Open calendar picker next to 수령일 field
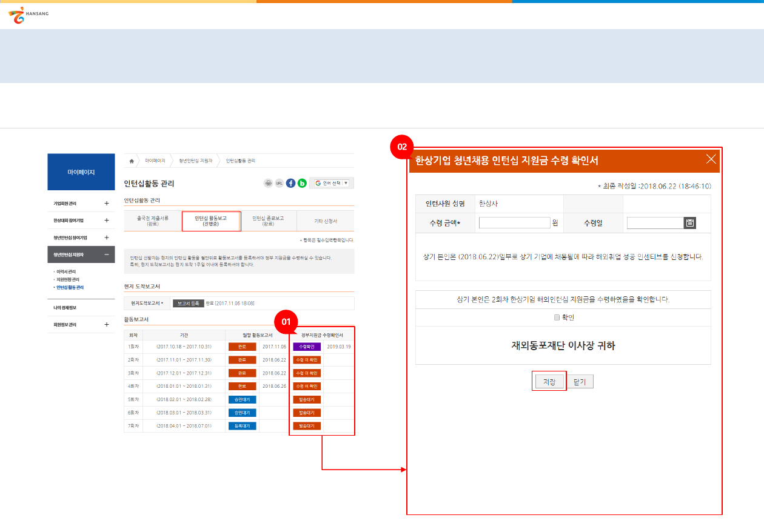This screenshot has height=532, width=764. pyautogui.click(x=690, y=223)
